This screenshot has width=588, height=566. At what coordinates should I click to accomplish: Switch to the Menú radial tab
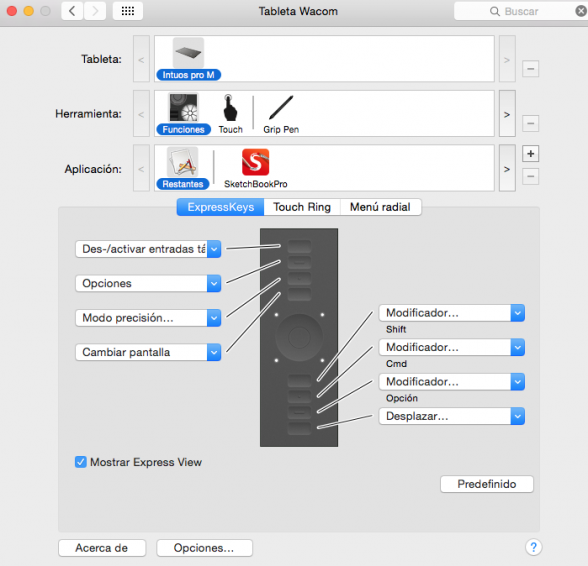coord(380,207)
